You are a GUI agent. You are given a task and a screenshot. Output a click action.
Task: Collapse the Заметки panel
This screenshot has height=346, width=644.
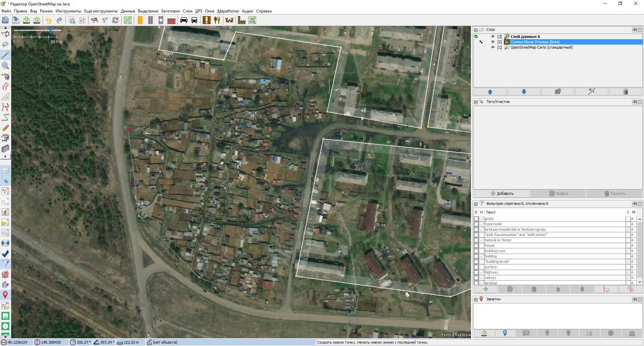[476, 299]
